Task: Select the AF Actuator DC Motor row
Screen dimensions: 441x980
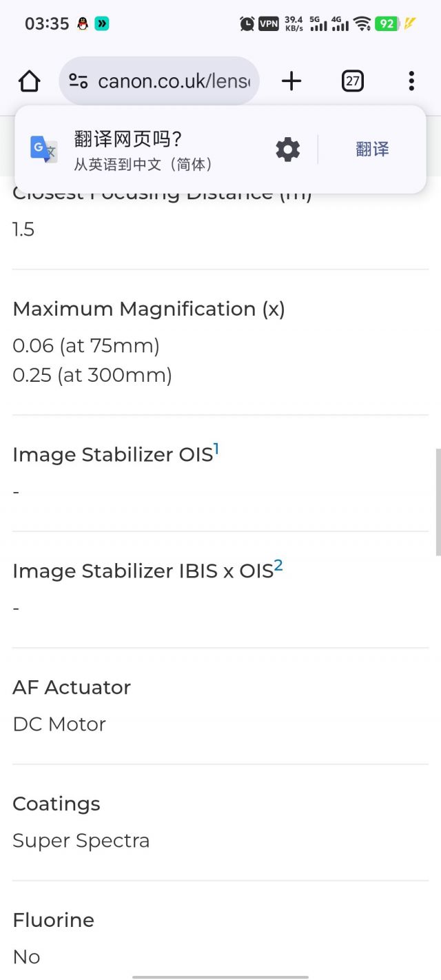Action: coord(220,706)
